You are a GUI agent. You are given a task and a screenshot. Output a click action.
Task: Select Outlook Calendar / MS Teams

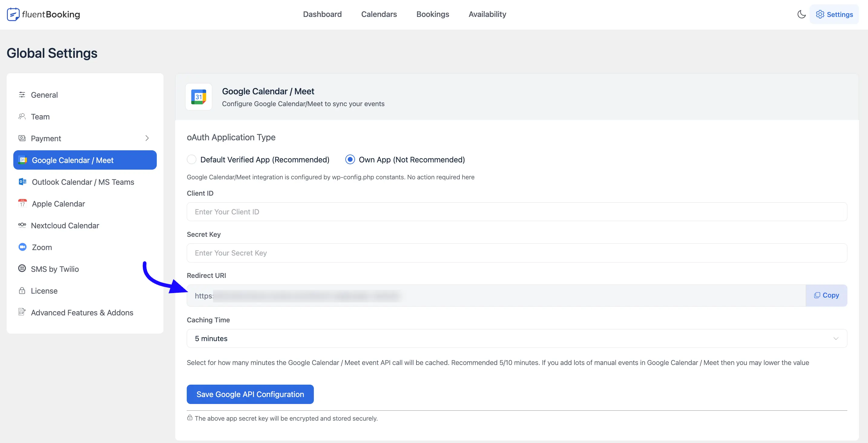[85, 182]
